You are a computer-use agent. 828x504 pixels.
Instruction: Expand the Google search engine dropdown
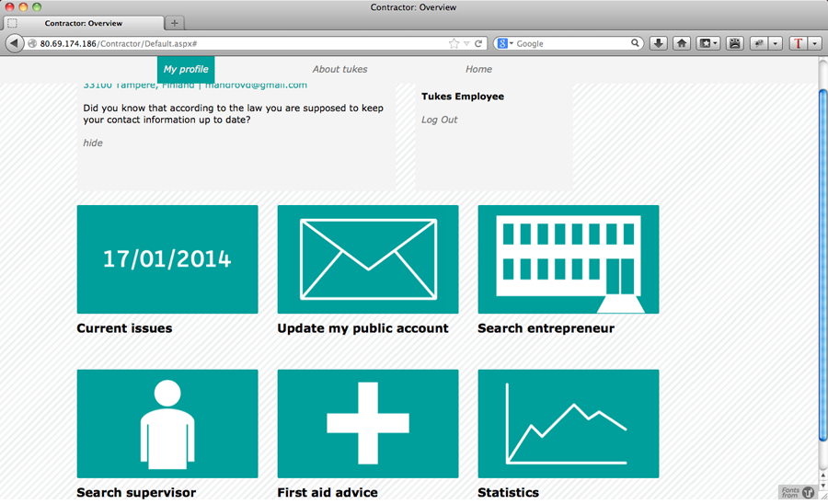pyautogui.click(x=505, y=43)
